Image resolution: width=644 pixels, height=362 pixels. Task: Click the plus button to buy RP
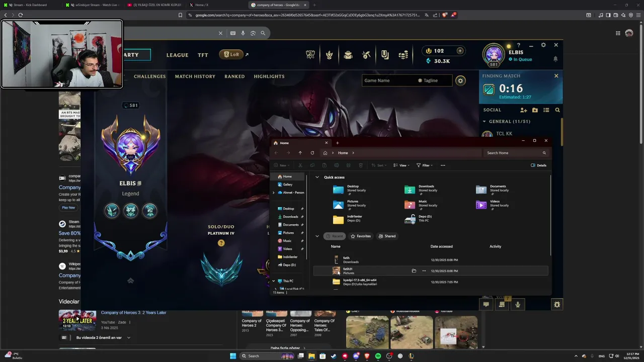[460, 51]
